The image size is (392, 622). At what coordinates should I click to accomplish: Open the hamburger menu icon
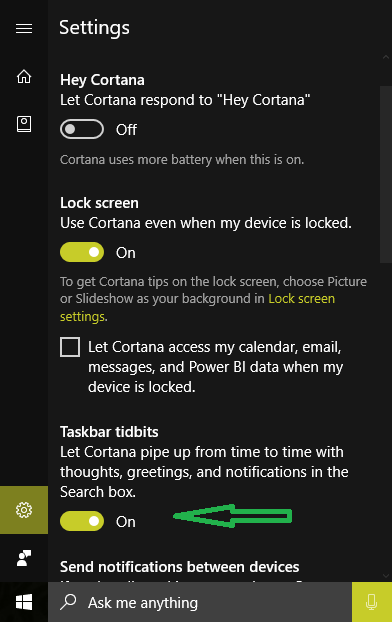[x=24, y=29]
